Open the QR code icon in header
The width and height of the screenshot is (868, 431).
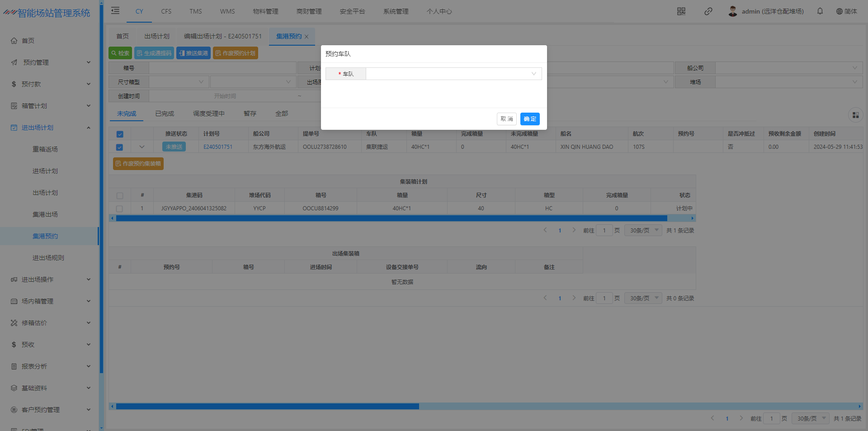(681, 11)
